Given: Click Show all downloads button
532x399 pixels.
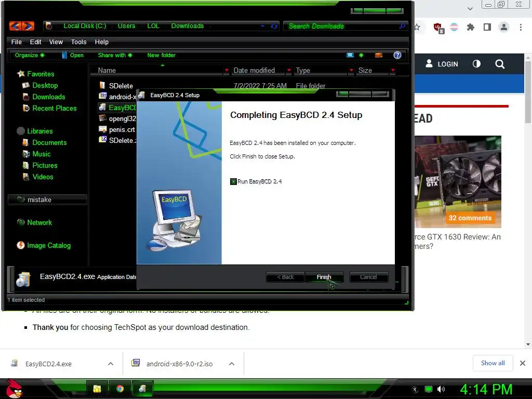Looking at the screenshot, I should click(493, 363).
